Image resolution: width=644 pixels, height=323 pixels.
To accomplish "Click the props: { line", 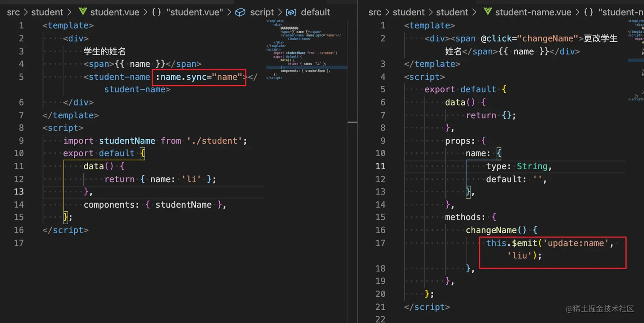I will coord(466,140).
